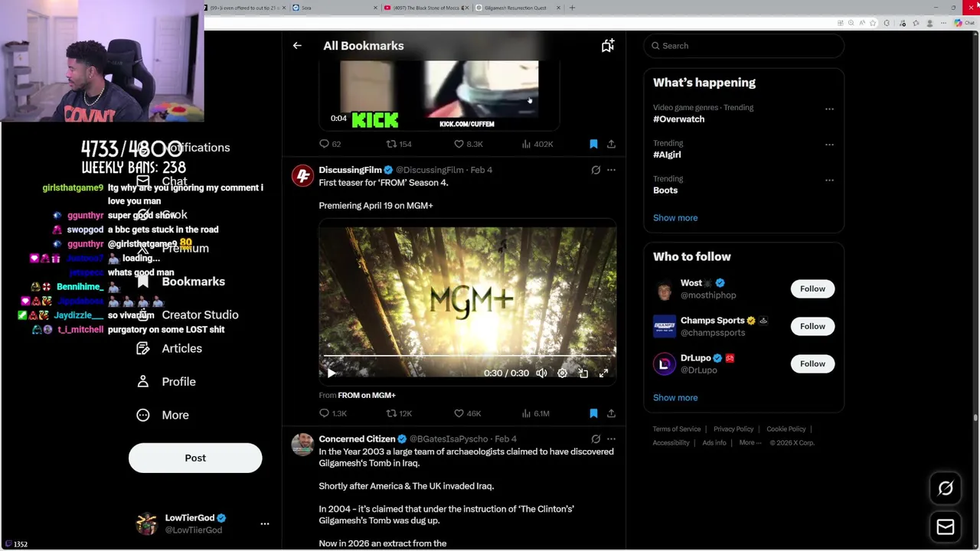Repost the Kick clip post with 154 reposts
Screen dimensions: 980x551
[x=399, y=144]
